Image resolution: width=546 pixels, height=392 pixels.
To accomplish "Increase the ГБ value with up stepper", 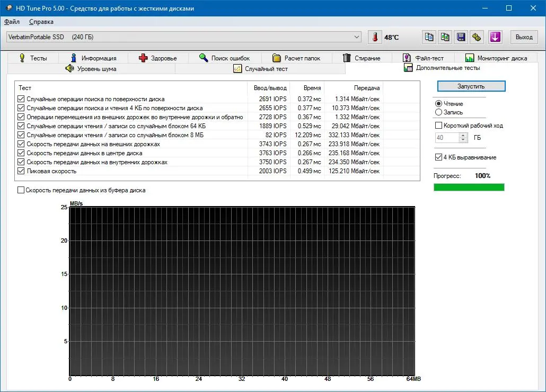I will pyautogui.click(x=463, y=135).
